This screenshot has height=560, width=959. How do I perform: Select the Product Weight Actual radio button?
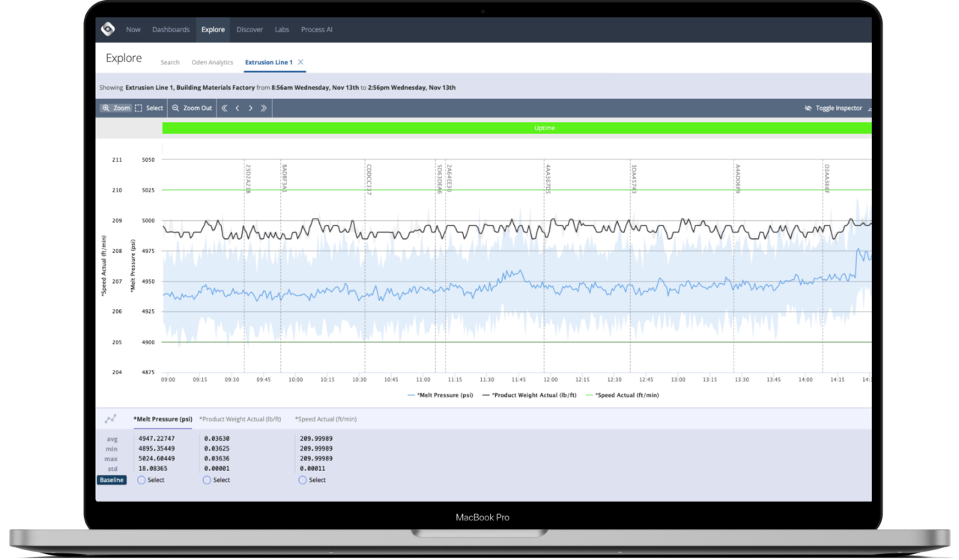[x=207, y=480]
